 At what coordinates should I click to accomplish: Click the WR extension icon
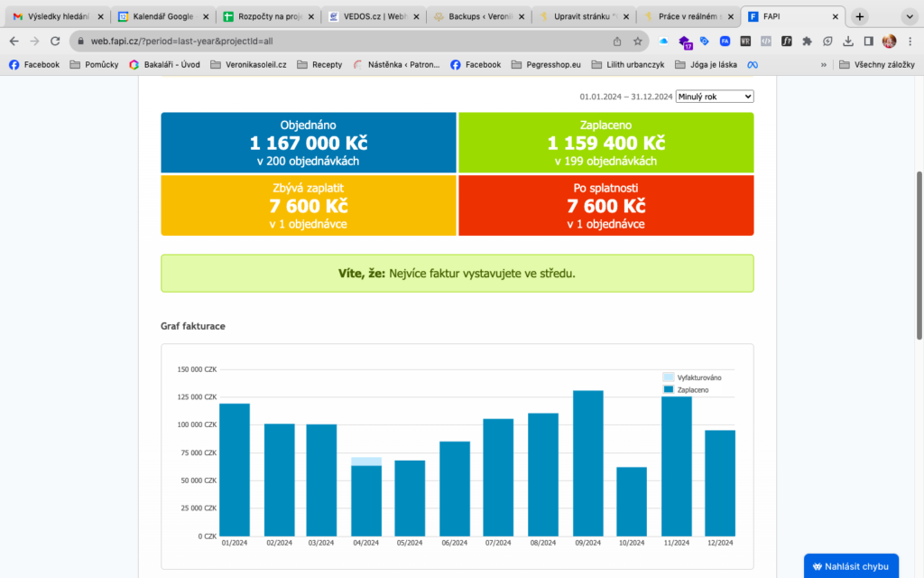tap(745, 41)
